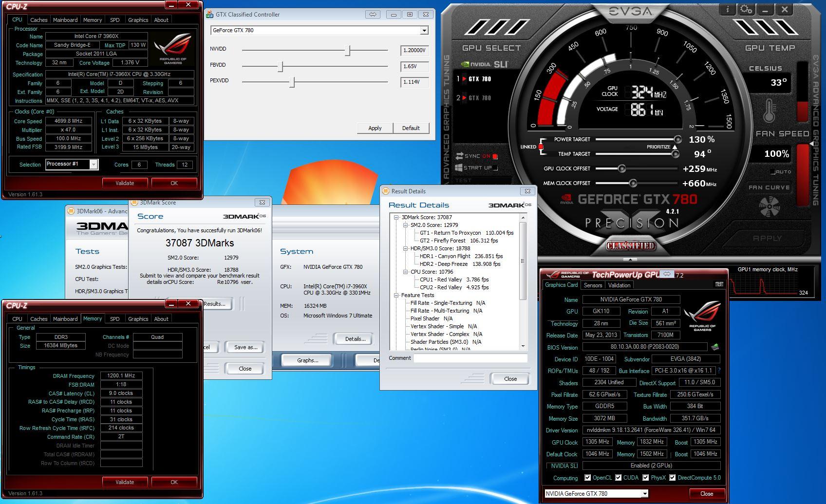Uncheck the OpenCL checkbox in GPU-Z

tap(587, 478)
